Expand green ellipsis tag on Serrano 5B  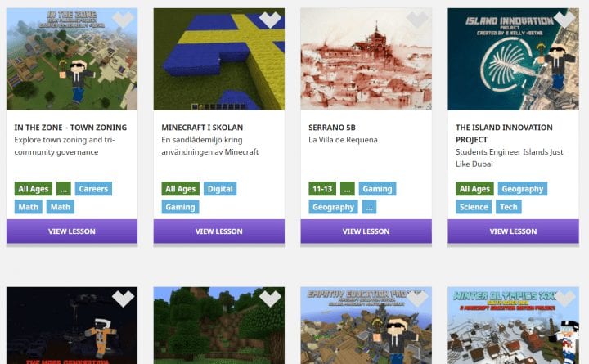click(x=347, y=189)
